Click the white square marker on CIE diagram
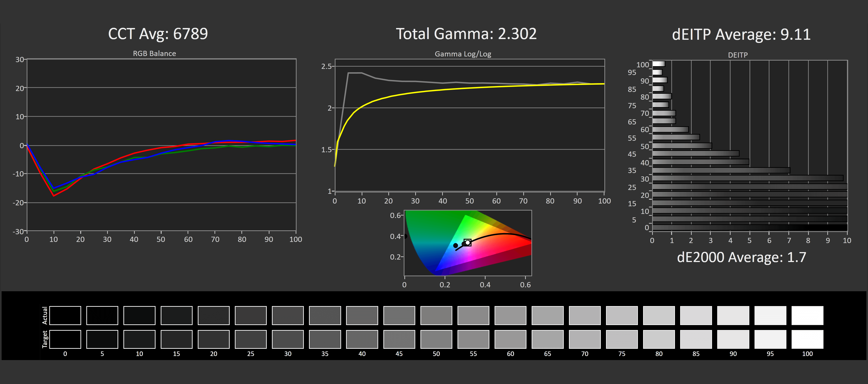Screen dimensions: 868x384 click(x=467, y=243)
